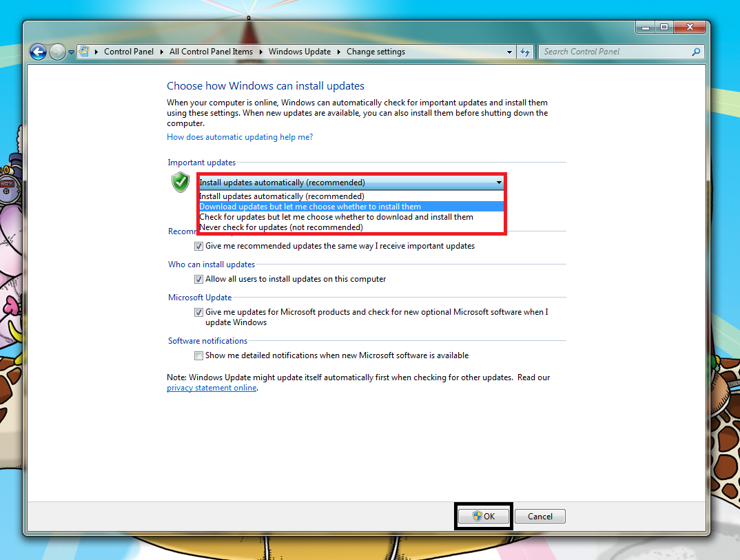This screenshot has width=740, height=560.
Task: Choose 'Check for updates but let me choose' option
Action: tap(351, 217)
